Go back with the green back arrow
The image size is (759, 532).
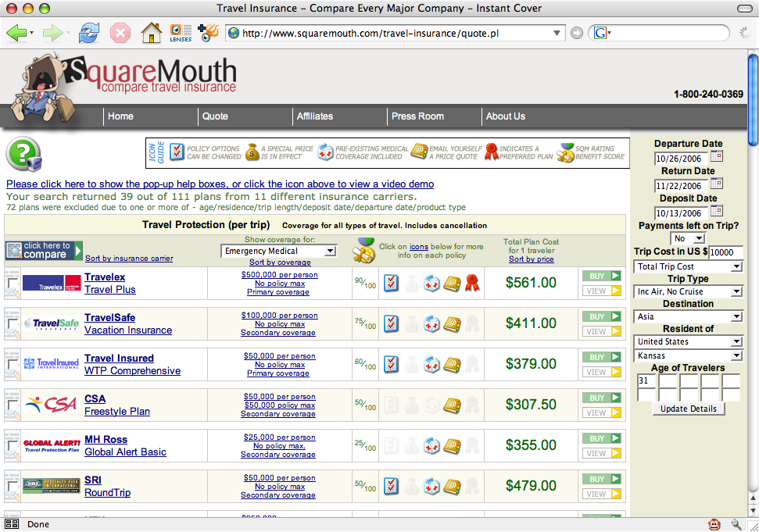[x=16, y=34]
